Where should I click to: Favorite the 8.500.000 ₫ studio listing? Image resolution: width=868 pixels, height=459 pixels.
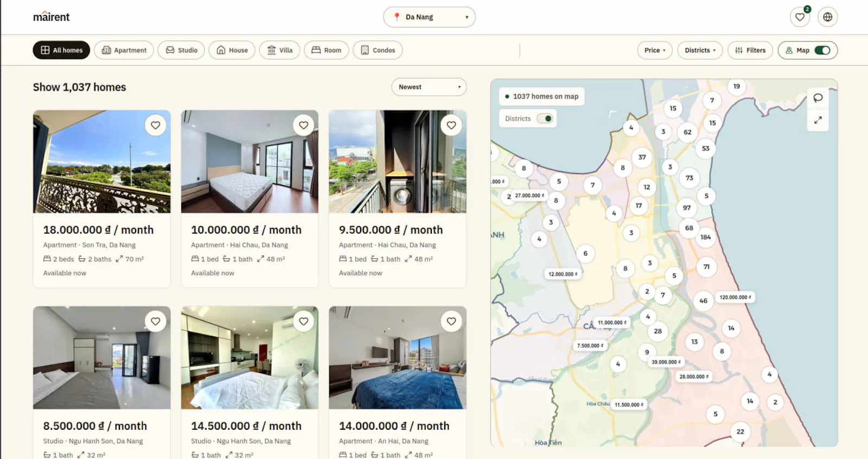point(156,321)
